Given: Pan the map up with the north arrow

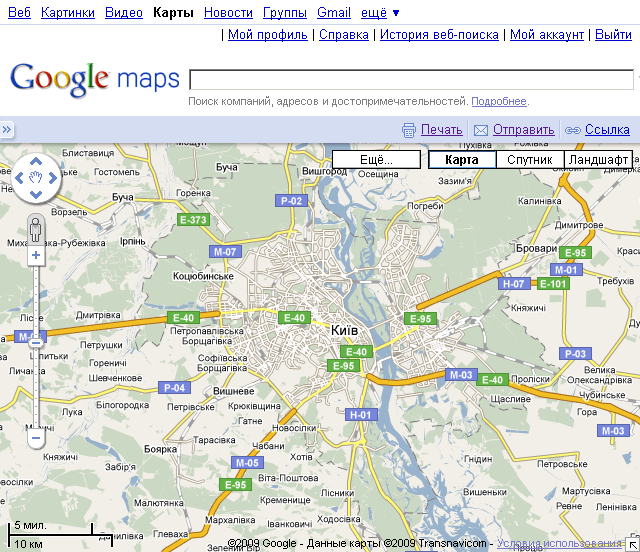Looking at the screenshot, I should click(x=36, y=162).
